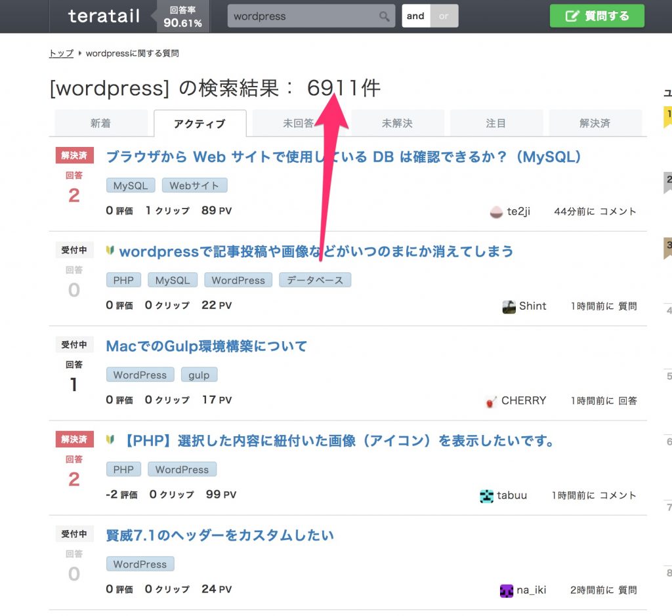
Task: Select the 解決済 tab
Action: (x=595, y=123)
